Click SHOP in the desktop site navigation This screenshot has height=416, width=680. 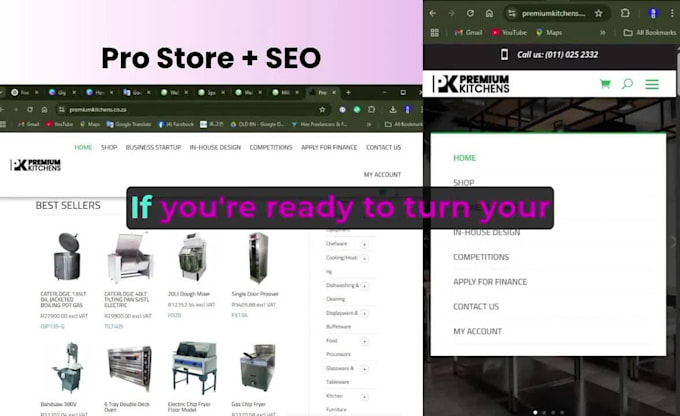[109, 147]
